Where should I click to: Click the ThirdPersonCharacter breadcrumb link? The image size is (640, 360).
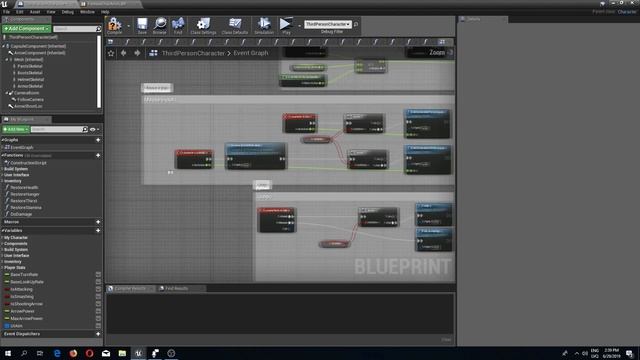click(193, 53)
